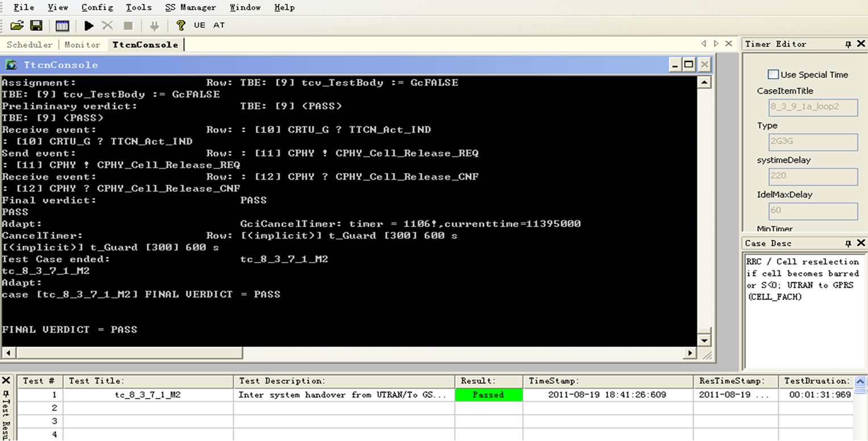The width and height of the screenshot is (868, 441).
Task: Open the scheduler table icon in toolbar
Action: click(x=62, y=26)
